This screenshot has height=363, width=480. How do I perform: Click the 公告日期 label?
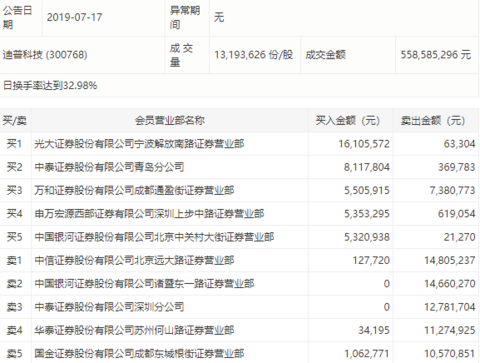(17, 17)
